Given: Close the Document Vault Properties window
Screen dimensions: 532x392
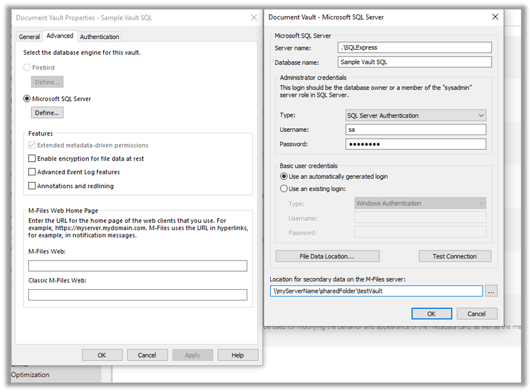Looking at the screenshot, I should pyautogui.click(x=254, y=17).
